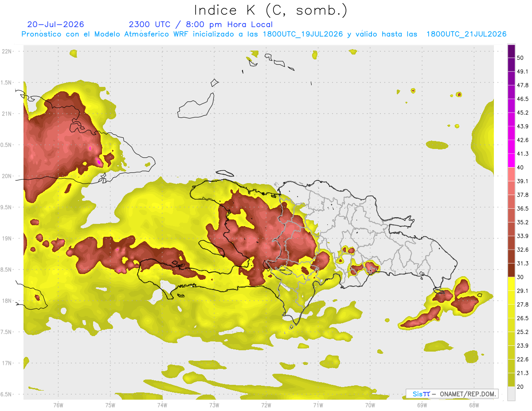532x411 pixels.
Task: Click the legend value "42.6"
Action: (x=522, y=140)
